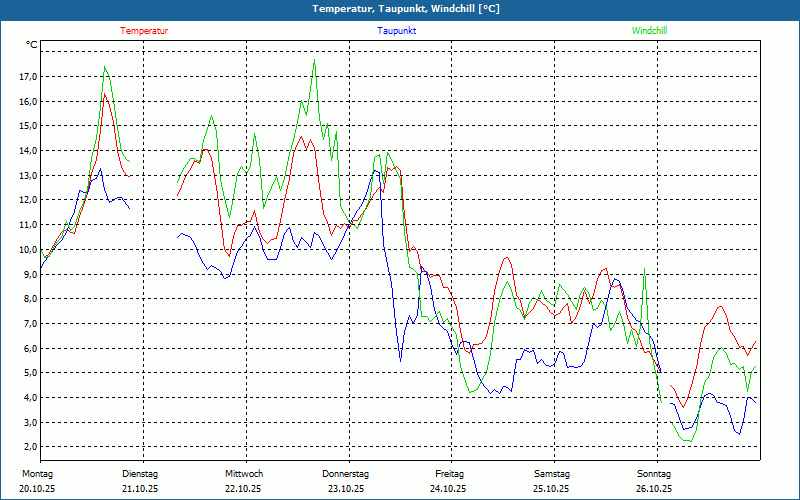
Task: Click the highest green Windchill peak
Action: tap(314, 60)
